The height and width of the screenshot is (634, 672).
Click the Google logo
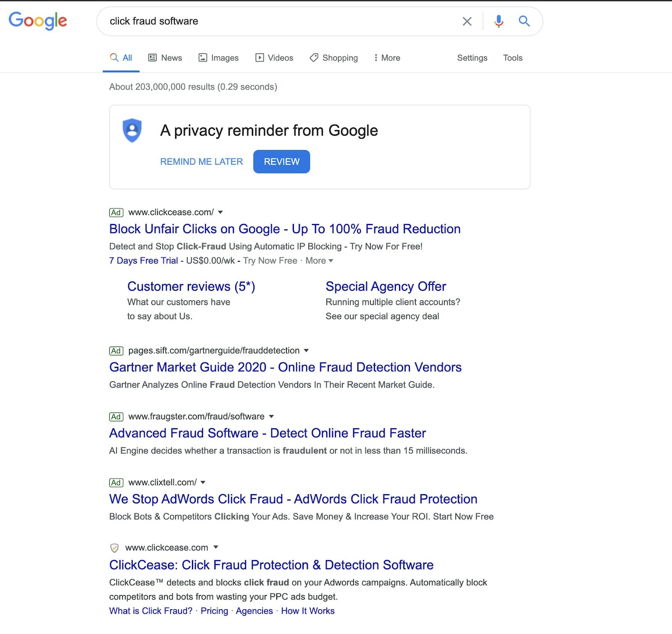[x=38, y=21]
